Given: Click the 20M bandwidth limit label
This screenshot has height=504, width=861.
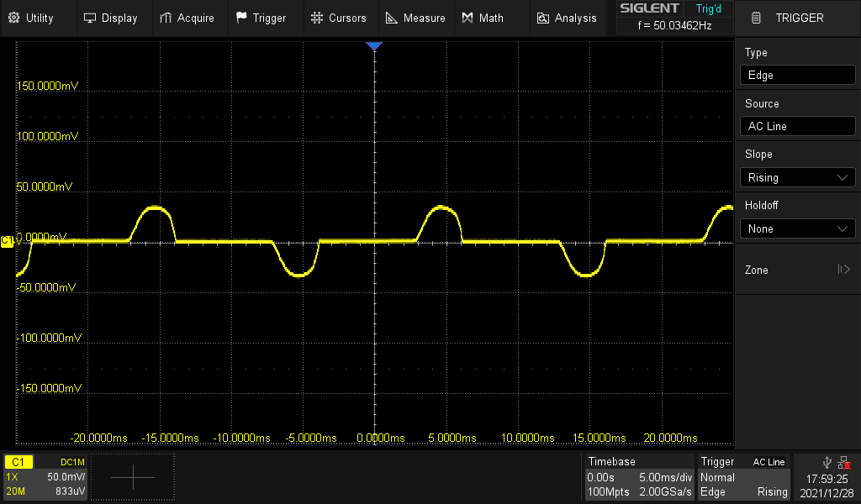Looking at the screenshot, I should pyautogui.click(x=15, y=491).
